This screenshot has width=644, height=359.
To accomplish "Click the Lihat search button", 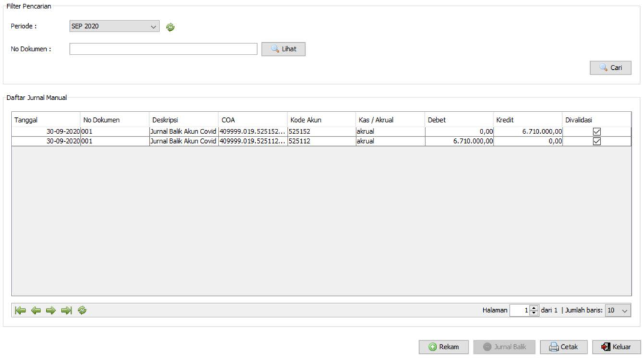I will click(x=283, y=49).
